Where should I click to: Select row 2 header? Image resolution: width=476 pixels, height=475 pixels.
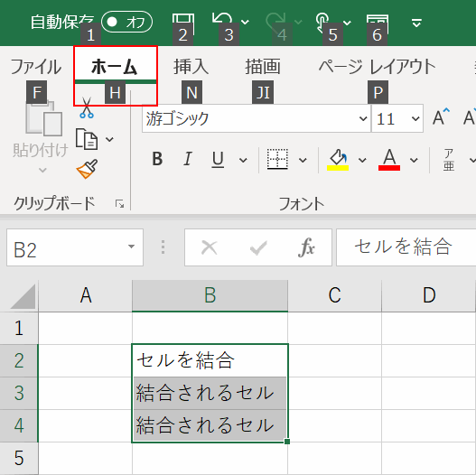19,361
